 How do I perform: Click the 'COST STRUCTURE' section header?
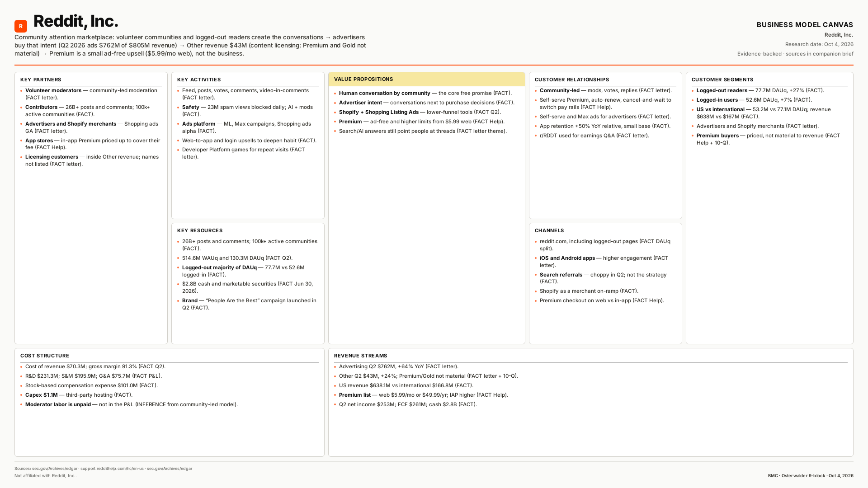[45, 356]
